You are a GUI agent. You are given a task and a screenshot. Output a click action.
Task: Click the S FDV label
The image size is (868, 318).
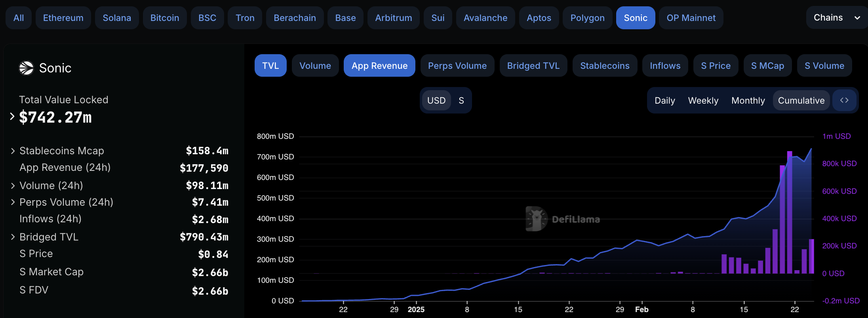(34, 290)
